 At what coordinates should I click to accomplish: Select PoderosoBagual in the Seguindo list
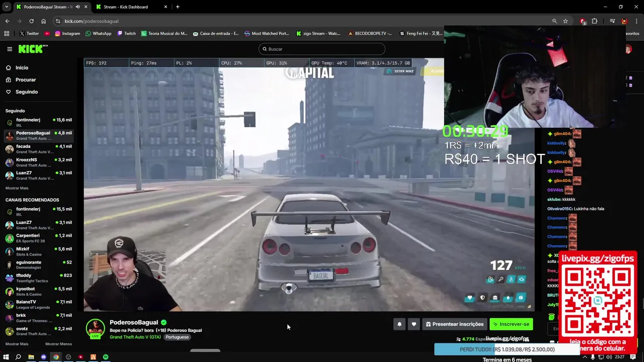coord(39,136)
